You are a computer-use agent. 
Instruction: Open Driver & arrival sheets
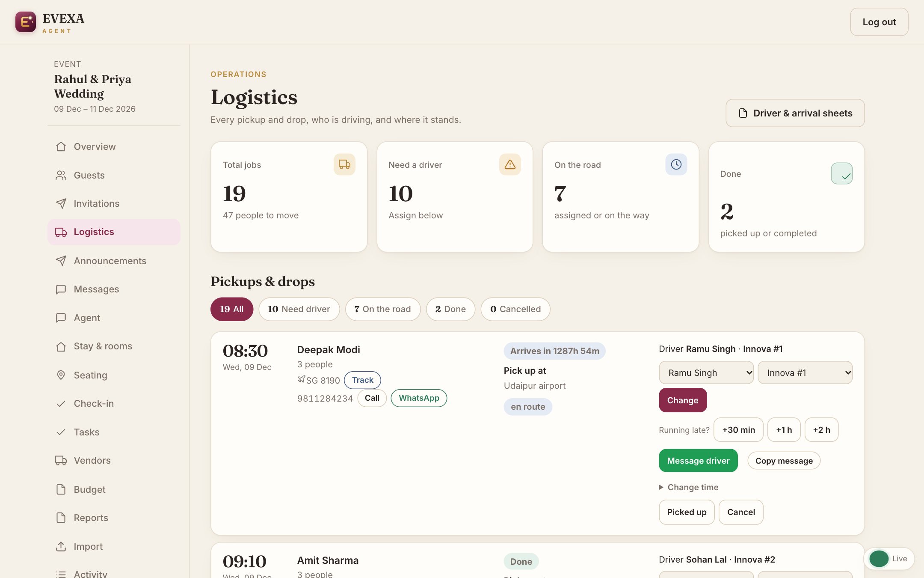(795, 113)
